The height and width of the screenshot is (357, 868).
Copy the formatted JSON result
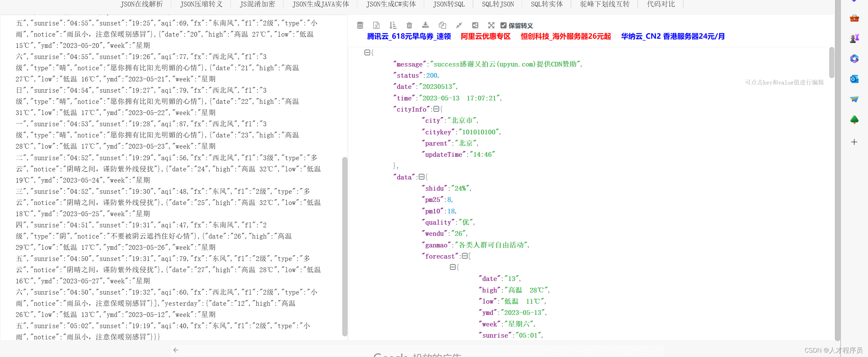click(x=442, y=25)
